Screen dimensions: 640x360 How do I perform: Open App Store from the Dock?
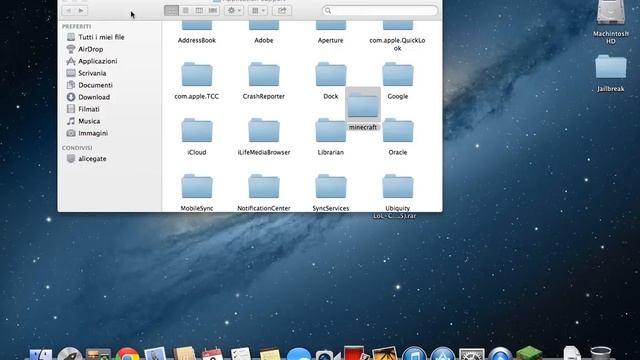pos(442,354)
